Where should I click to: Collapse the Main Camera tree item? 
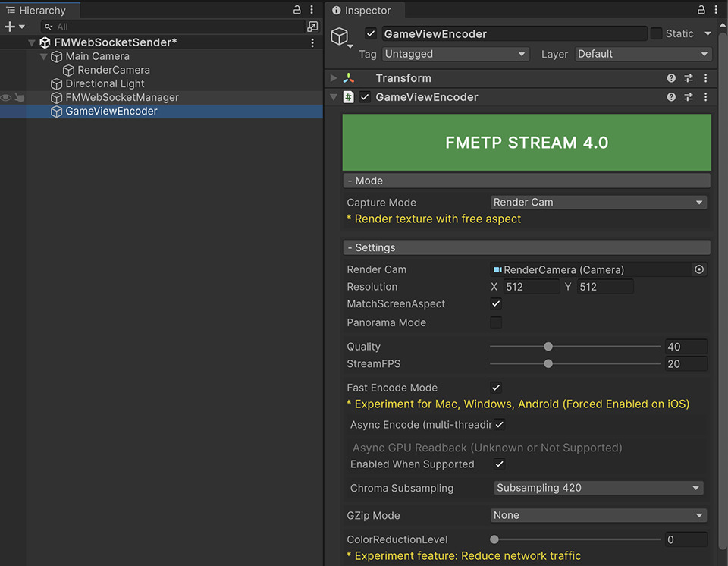click(44, 55)
